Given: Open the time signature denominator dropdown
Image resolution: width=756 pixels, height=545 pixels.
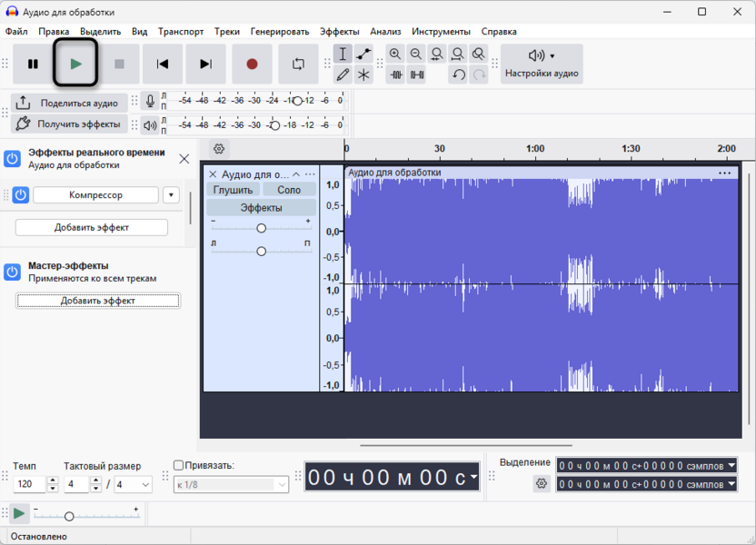Looking at the screenshot, I should pyautogui.click(x=133, y=484).
